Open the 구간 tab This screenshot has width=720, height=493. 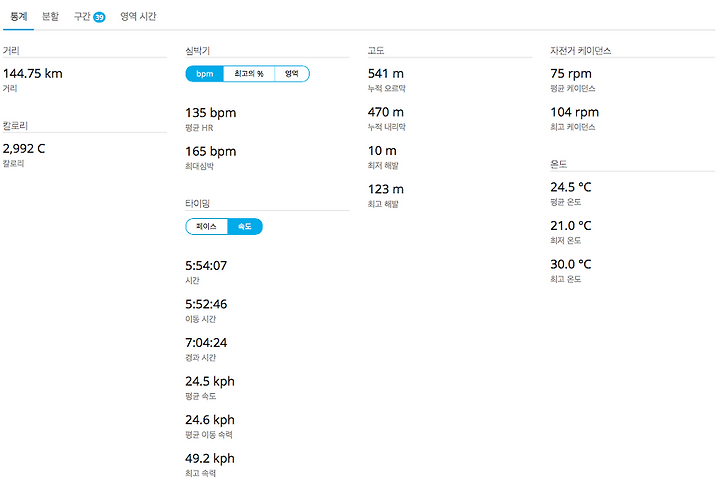tap(90, 17)
